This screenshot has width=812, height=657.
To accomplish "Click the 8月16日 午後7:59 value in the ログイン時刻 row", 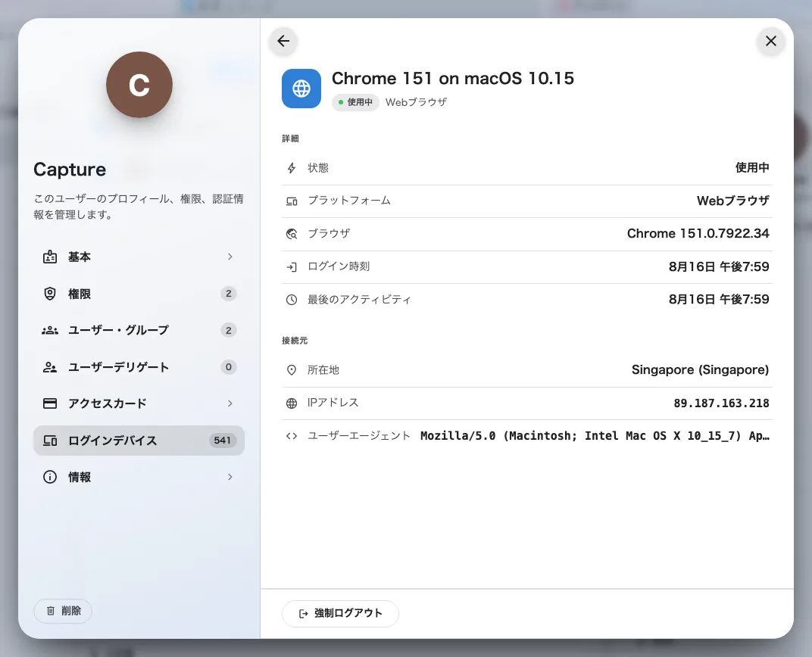I will [719, 266].
